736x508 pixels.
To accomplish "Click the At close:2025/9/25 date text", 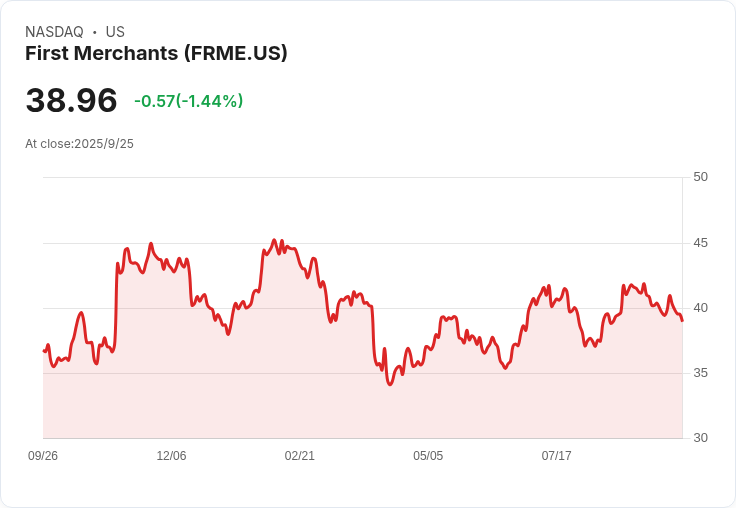I will click(x=79, y=144).
